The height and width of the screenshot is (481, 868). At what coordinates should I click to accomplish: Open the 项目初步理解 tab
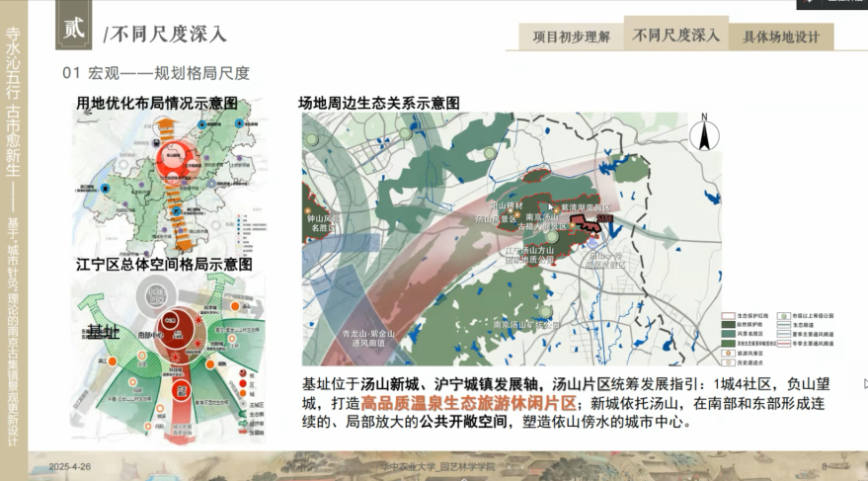point(570,38)
